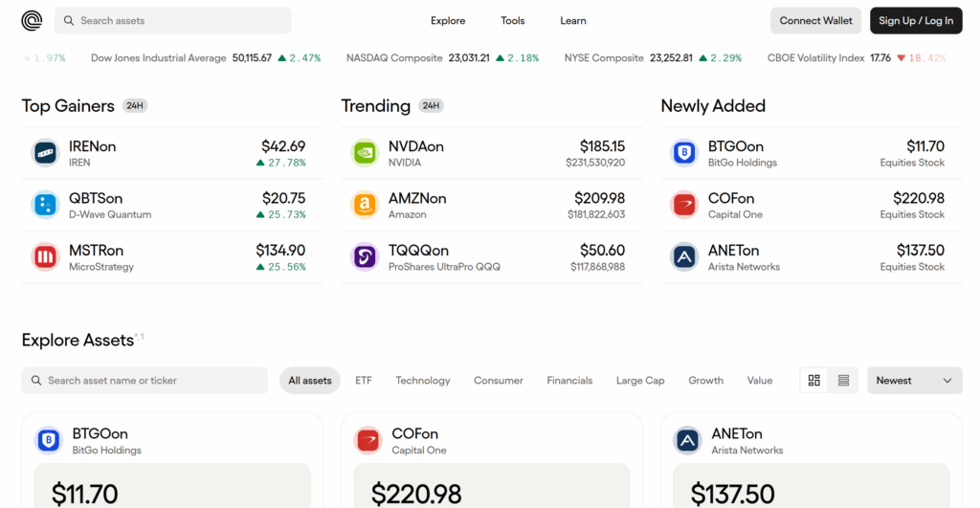Screen dimensions: 980x508
Task: Filter assets by Technology tab
Action: coord(422,380)
